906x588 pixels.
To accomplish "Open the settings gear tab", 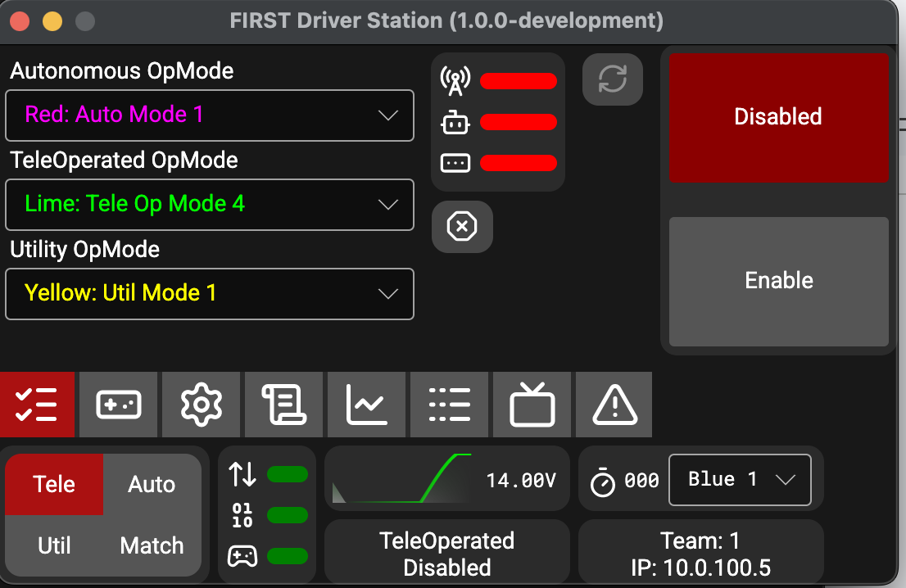I will pyautogui.click(x=201, y=405).
